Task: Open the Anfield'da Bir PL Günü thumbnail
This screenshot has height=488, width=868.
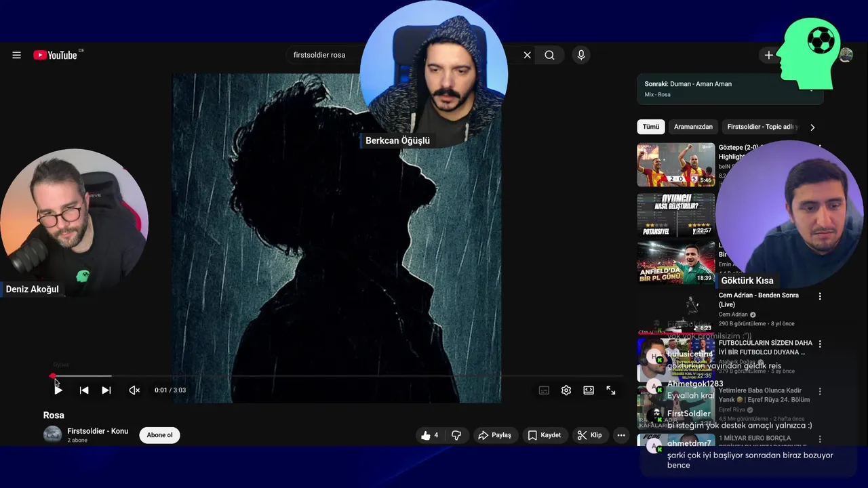Action: [675, 263]
